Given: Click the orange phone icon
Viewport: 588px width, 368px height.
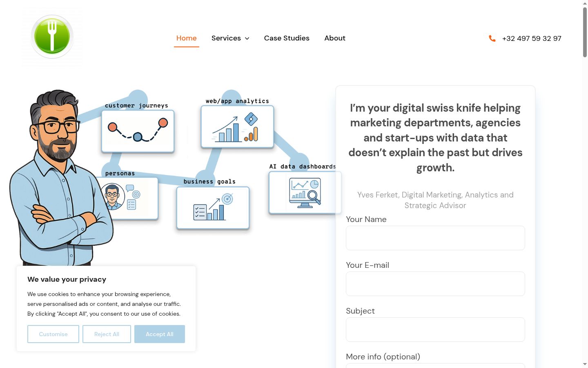Looking at the screenshot, I should [492, 38].
